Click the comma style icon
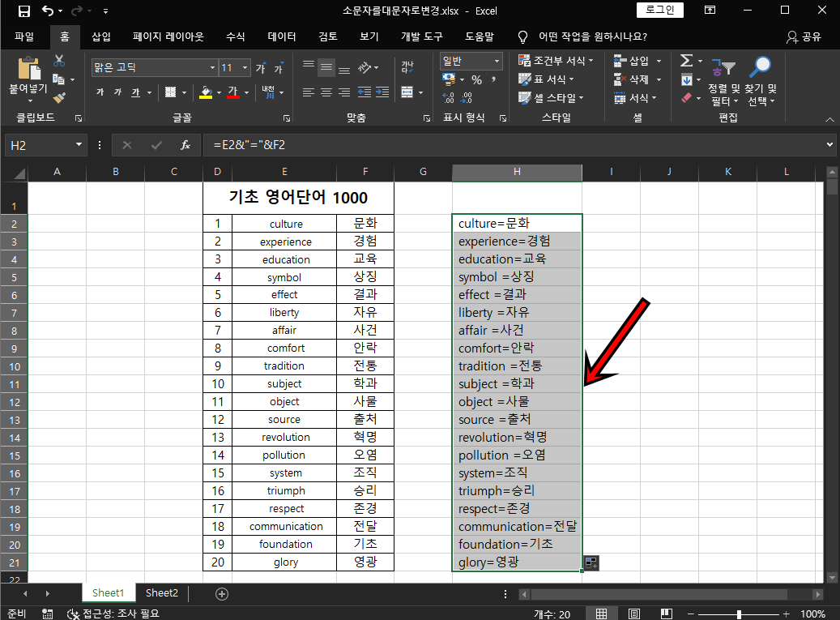 pos(493,80)
